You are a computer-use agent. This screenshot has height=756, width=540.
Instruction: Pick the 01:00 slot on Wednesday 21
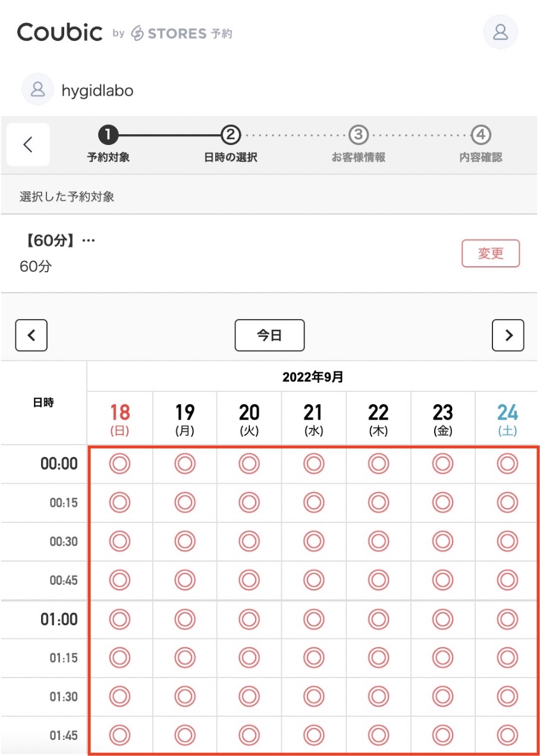[313, 619]
